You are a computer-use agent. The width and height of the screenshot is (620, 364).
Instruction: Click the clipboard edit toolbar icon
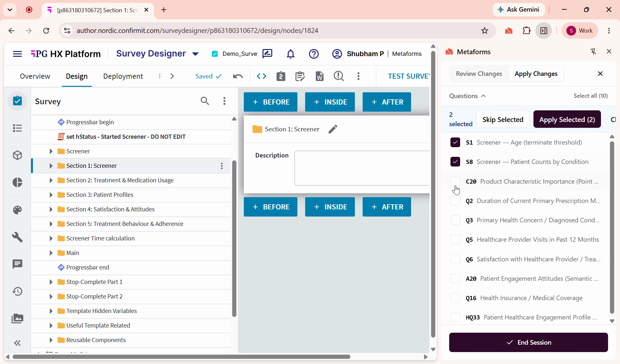[x=300, y=76]
